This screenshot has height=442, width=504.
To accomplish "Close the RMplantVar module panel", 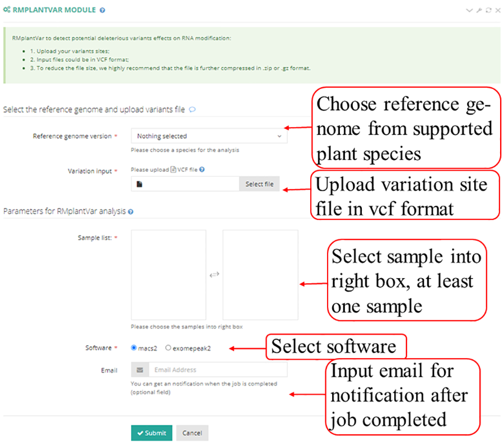I will pyautogui.click(x=497, y=11).
